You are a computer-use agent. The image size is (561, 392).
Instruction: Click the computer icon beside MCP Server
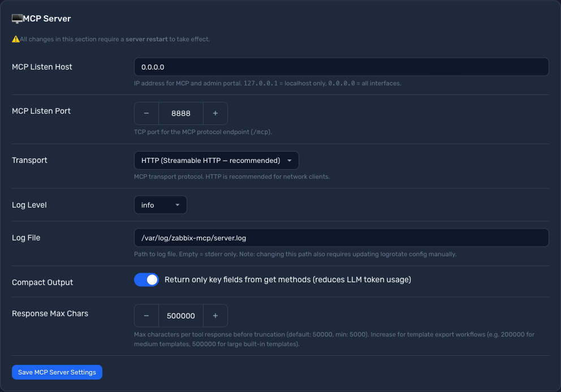coord(17,19)
